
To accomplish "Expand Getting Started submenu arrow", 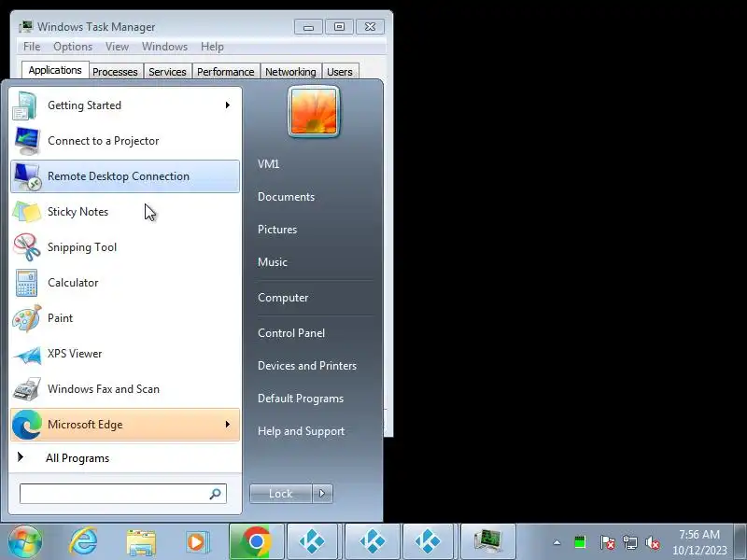I will (x=228, y=105).
